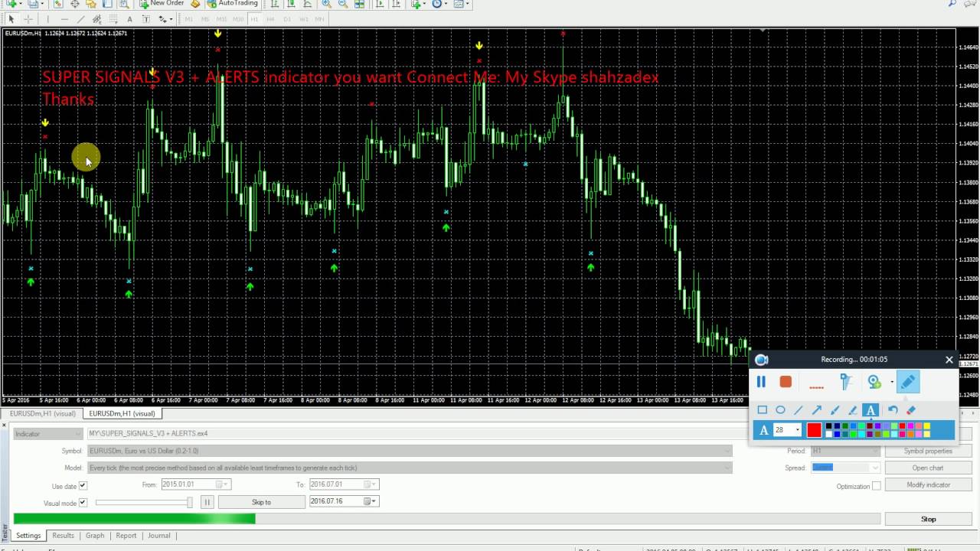Select the crosshair cursor tool
Image resolution: width=980 pixels, height=551 pixels.
pyautogui.click(x=28, y=19)
